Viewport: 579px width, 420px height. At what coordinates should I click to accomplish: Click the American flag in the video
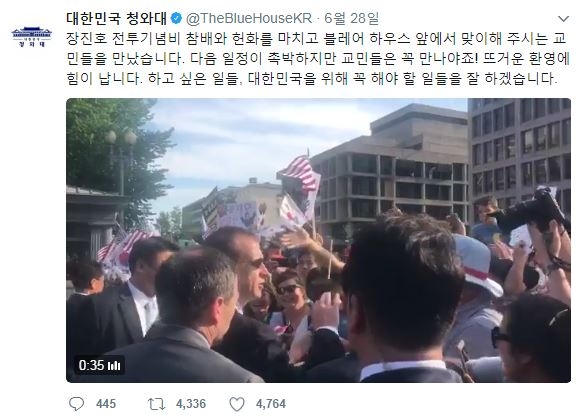click(x=300, y=173)
